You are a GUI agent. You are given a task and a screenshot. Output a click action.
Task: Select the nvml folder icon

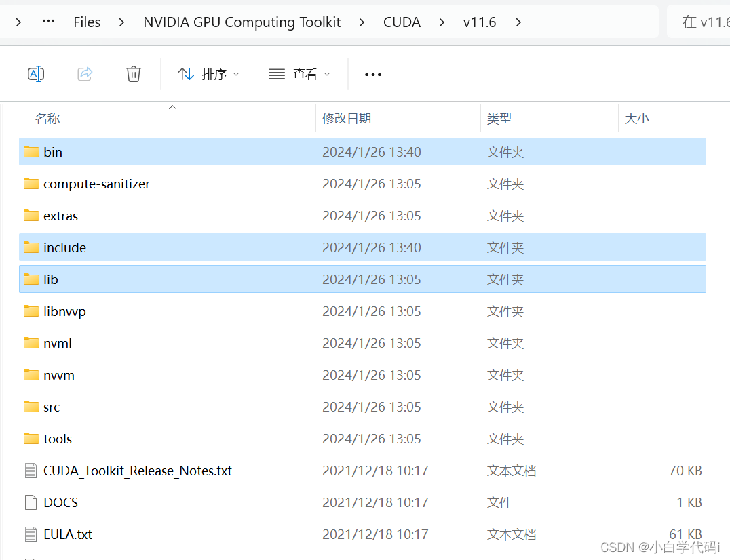31,343
